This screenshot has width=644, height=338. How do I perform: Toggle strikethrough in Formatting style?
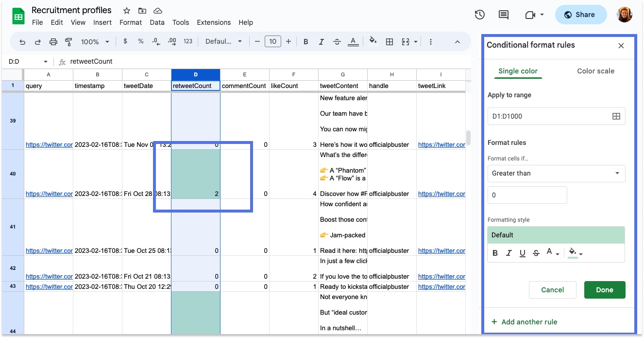pos(536,252)
